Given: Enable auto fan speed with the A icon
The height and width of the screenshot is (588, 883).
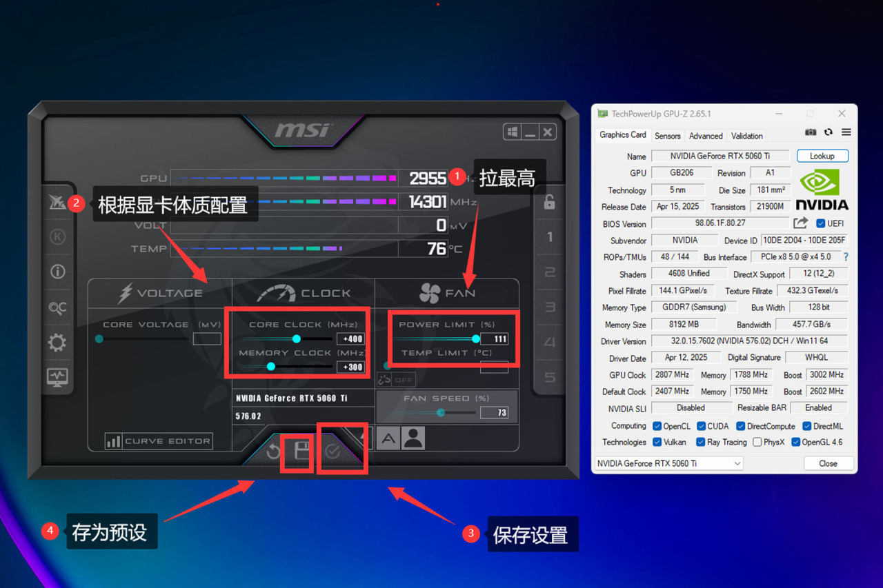Looking at the screenshot, I should point(388,438).
